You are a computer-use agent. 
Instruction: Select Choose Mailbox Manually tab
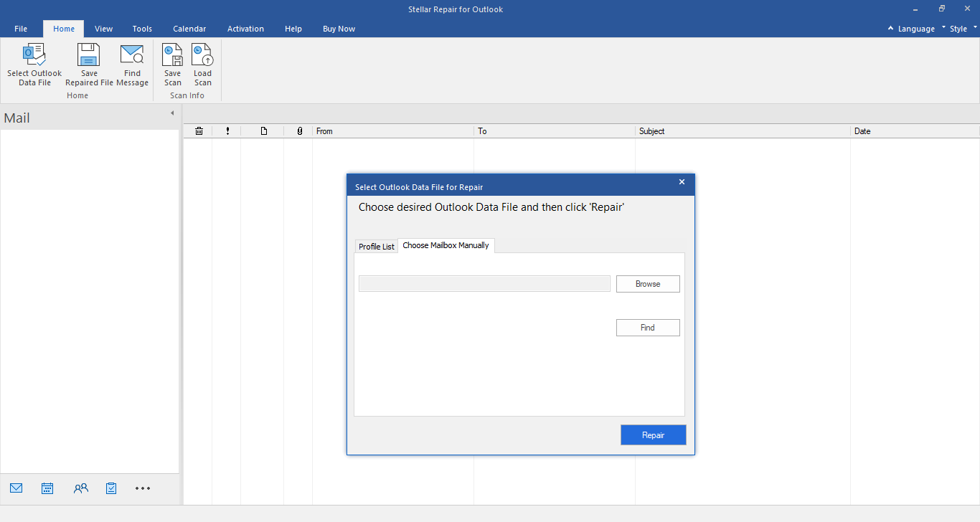[x=446, y=245]
